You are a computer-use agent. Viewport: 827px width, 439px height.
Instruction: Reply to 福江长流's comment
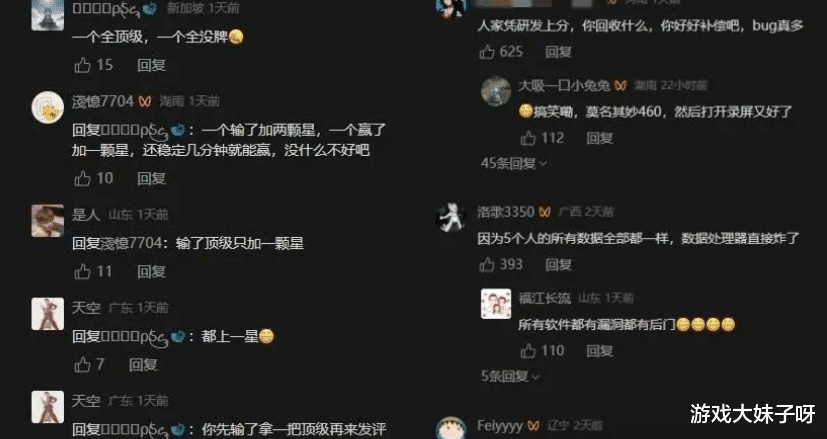point(600,351)
